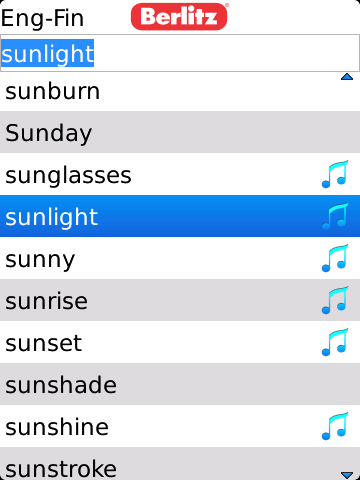
Task: Open the sunshade entry
Action: coord(180,384)
